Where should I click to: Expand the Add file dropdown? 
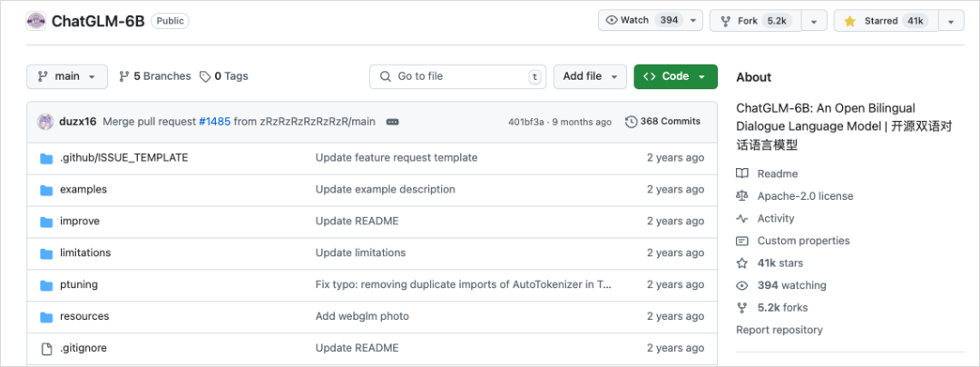590,77
